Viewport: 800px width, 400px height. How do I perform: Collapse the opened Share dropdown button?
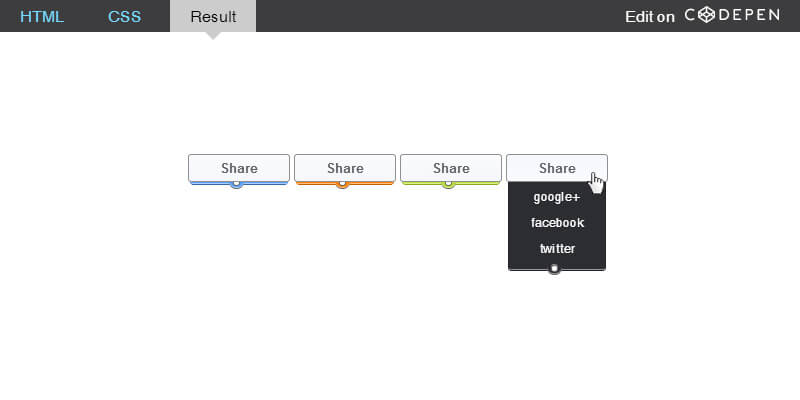[557, 168]
